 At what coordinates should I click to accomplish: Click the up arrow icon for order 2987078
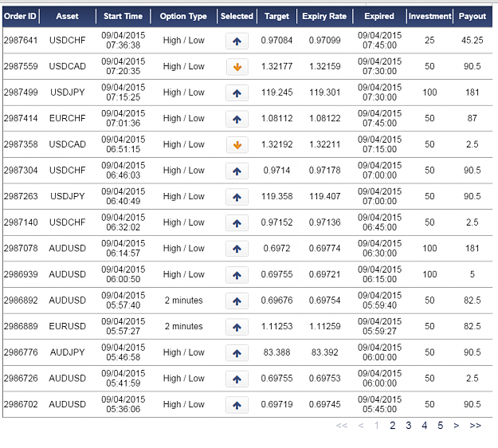click(237, 249)
